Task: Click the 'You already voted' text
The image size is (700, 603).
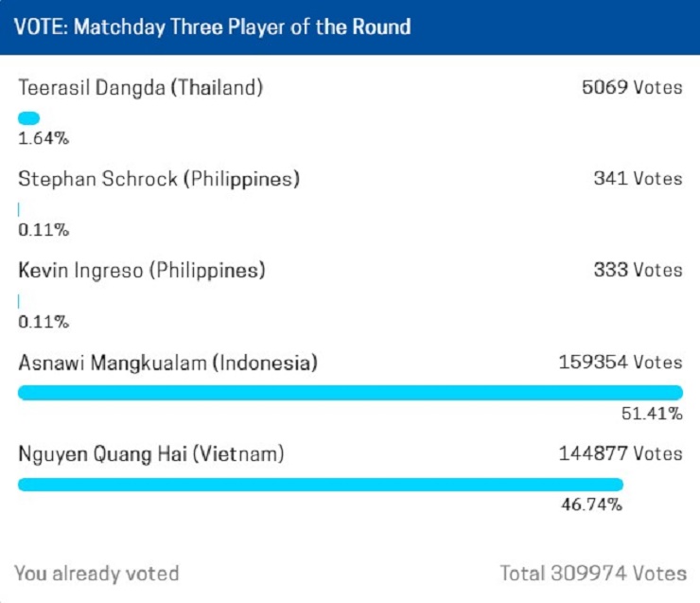Action: click(96, 573)
